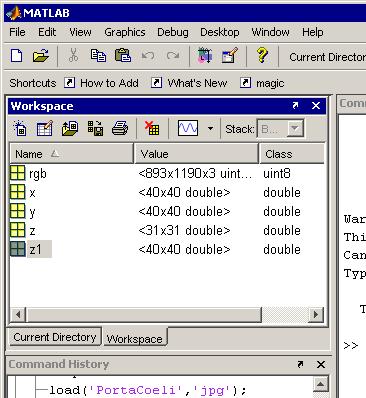This screenshot has height=398, width=366.
Task: Open the Stack dropdown box
Action: point(280,129)
